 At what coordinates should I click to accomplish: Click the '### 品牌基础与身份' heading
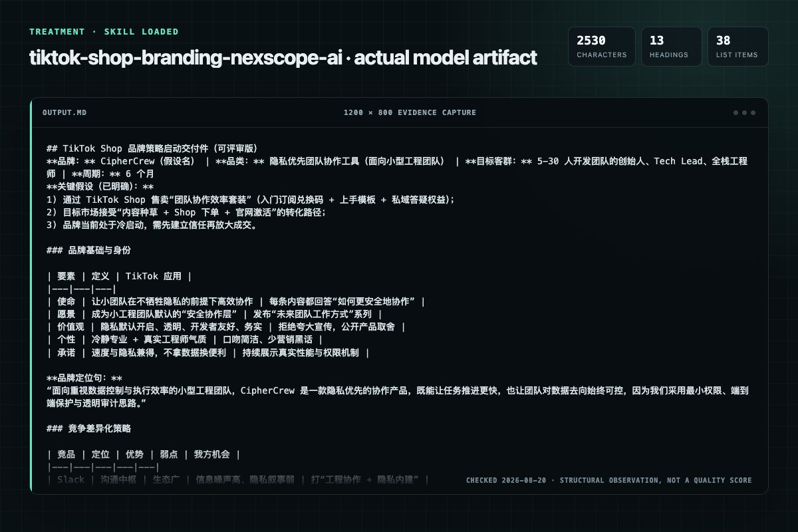coord(89,251)
